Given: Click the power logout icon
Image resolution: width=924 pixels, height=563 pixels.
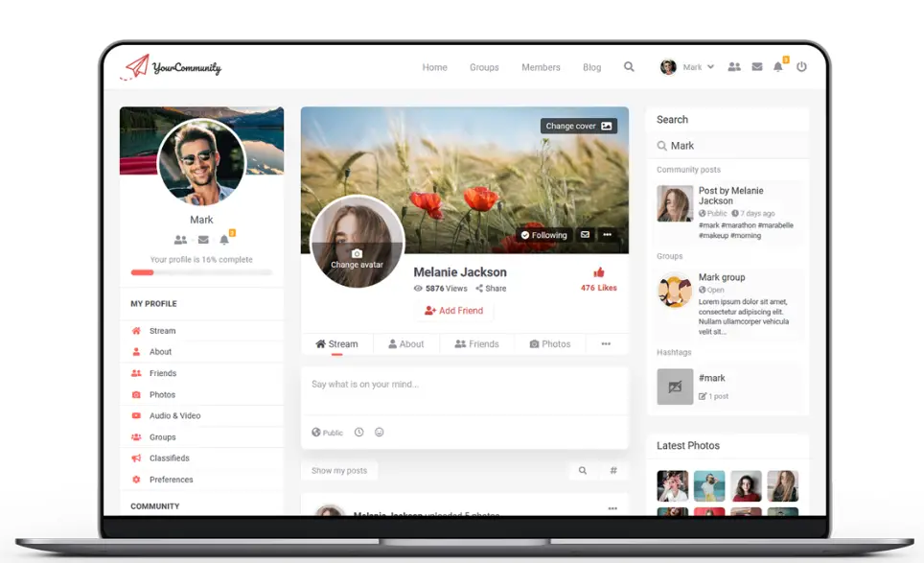Looking at the screenshot, I should 801,66.
